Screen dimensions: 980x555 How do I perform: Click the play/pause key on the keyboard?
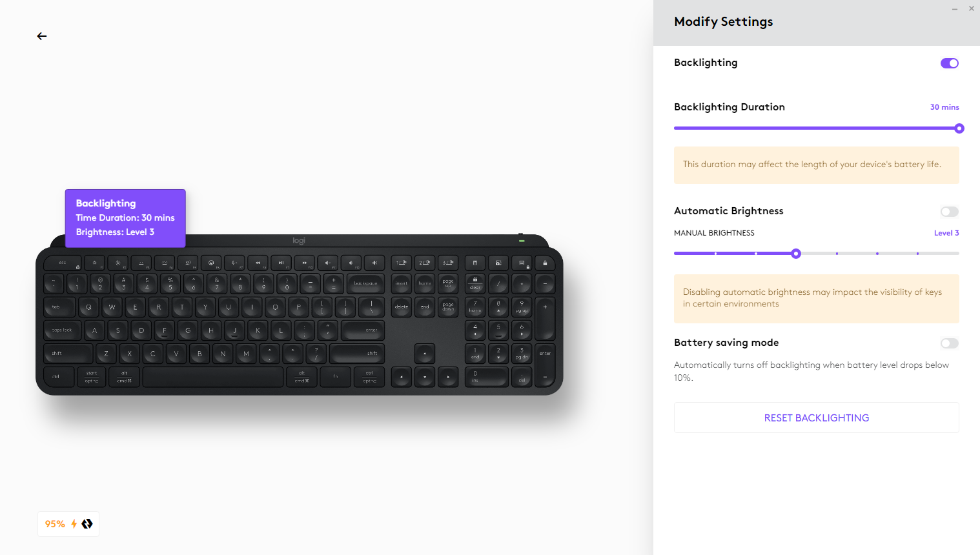click(x=281, y=263)
